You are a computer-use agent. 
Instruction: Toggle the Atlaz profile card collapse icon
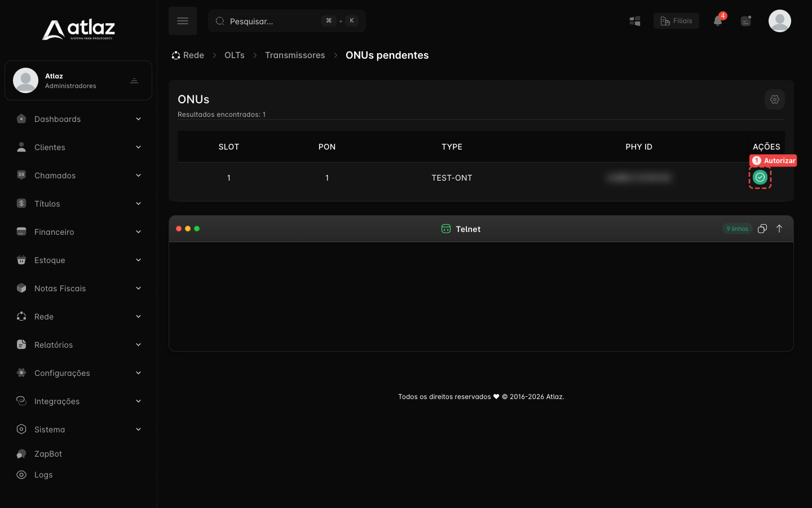134,81
